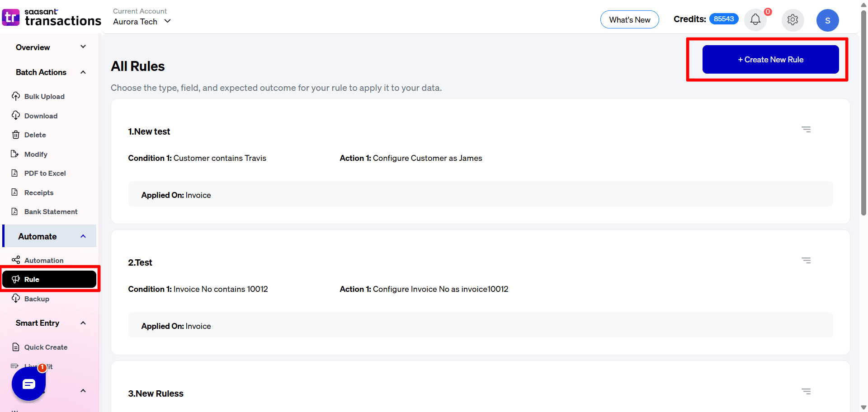Click the page vertical scrollbar
This screenshot has width=868, height=412.
tap(863, 113)
